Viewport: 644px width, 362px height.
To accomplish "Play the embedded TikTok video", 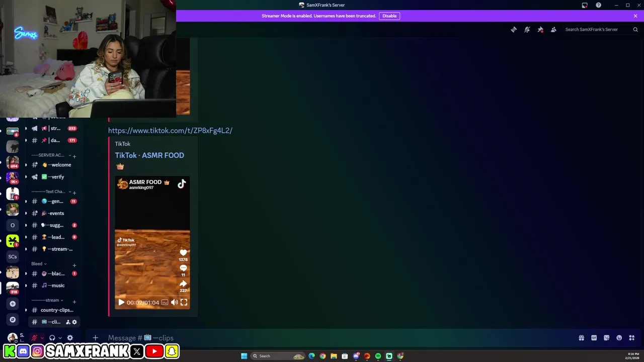I will (x=121, y=302).
